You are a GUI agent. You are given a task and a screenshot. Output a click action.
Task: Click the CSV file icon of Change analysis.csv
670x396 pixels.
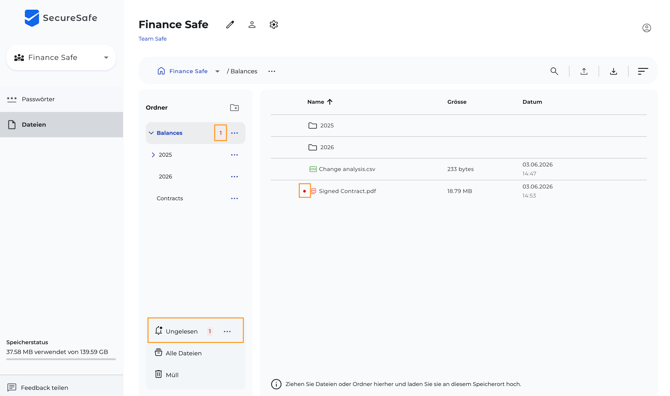313,169
